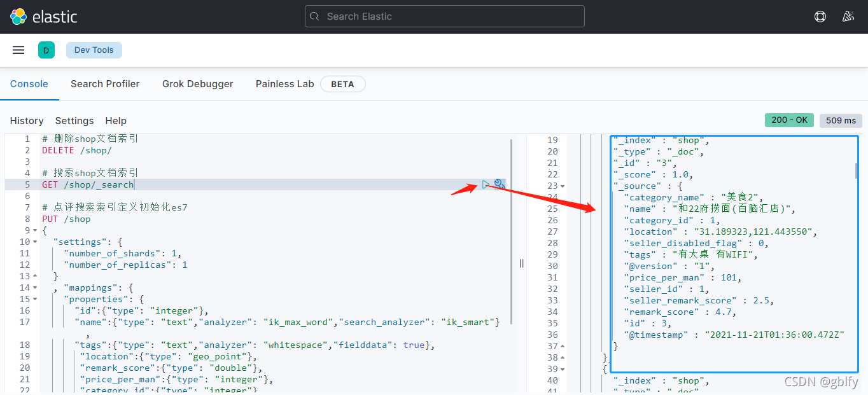
Task: Open the hamburger navigation menu
Action: [x=18, y=50]
